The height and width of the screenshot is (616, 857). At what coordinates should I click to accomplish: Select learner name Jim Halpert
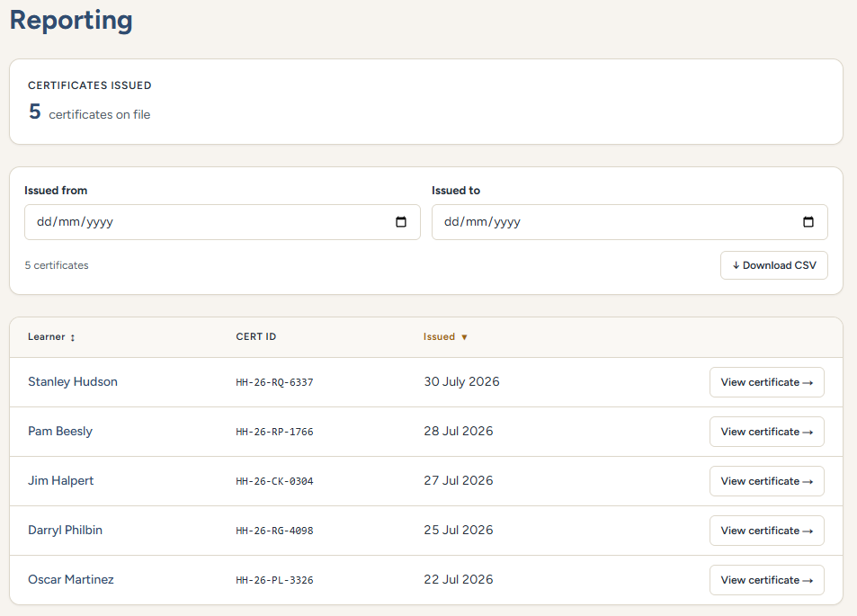[x=60, y=480]
